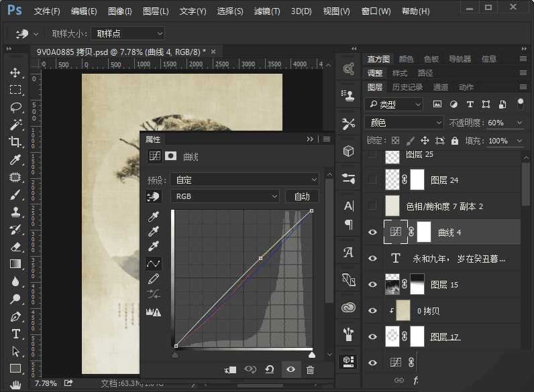534x392 pixels.
Task: Open the 预设 preset dropdown
Action: tap(245, 180)
